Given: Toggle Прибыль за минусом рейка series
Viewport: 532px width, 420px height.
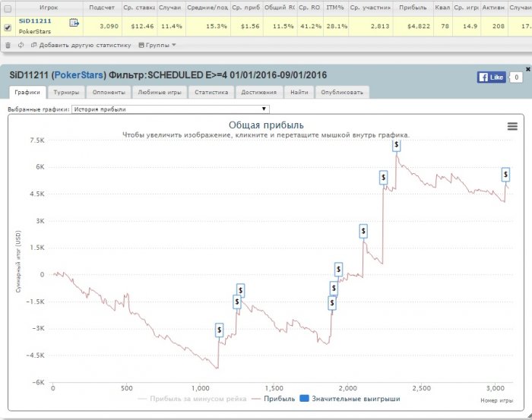Looking at the screenshot, I should pyautogui.click(x=192, y=399).
